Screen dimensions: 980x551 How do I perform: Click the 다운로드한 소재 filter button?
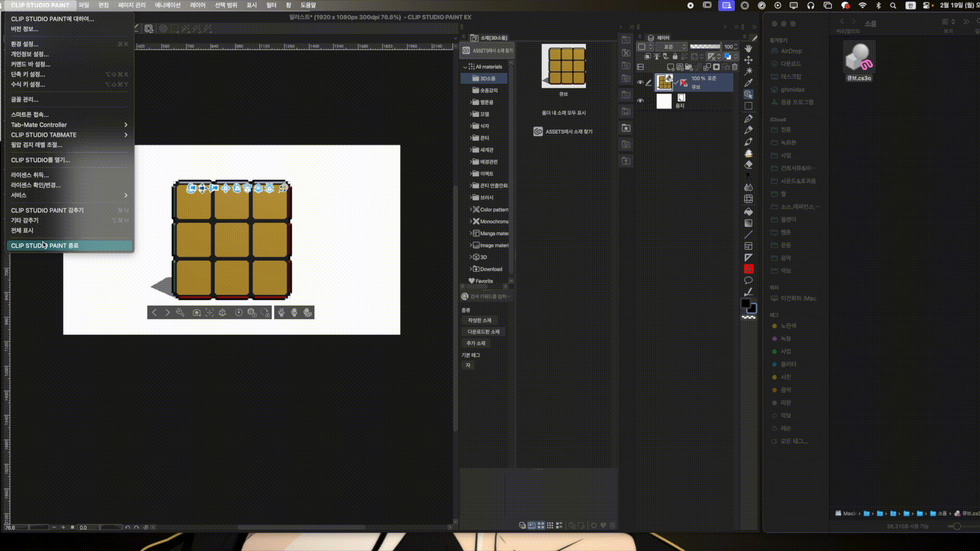point(483,332)
